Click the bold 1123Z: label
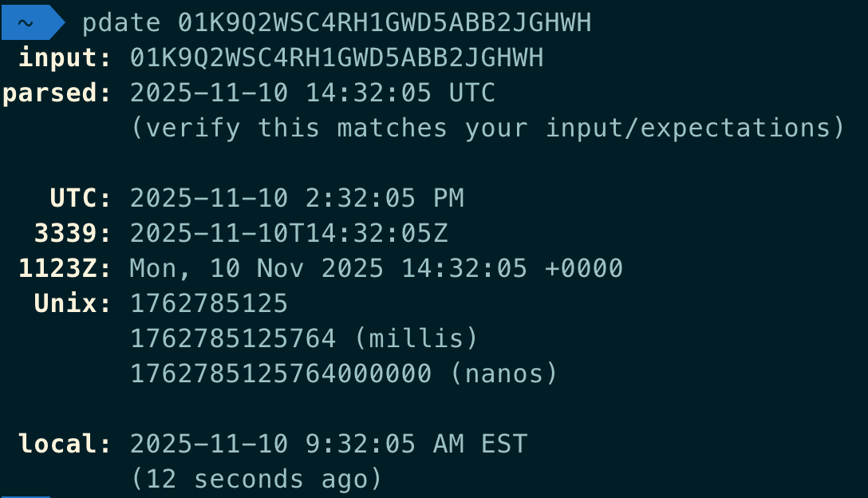 65,268
